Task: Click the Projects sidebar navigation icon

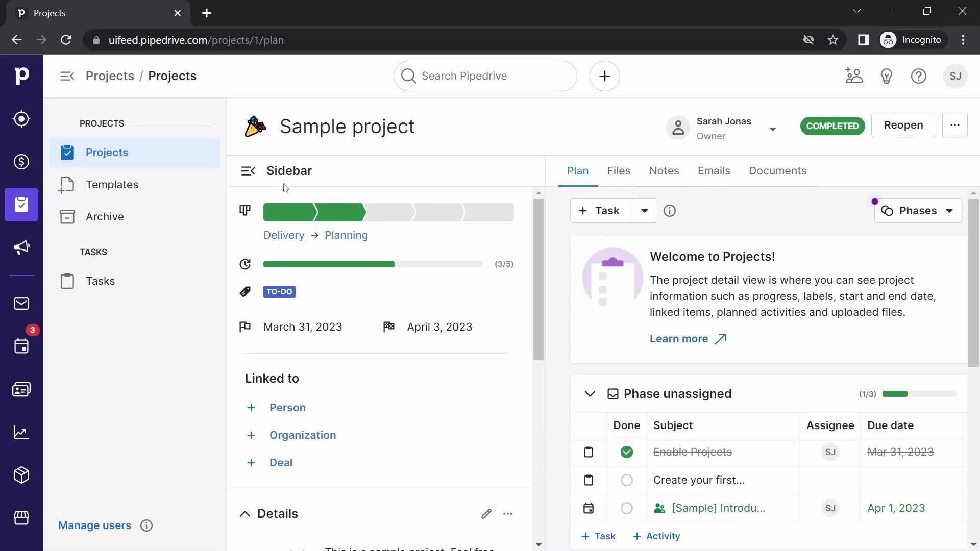Action: (x=21, y=205)
